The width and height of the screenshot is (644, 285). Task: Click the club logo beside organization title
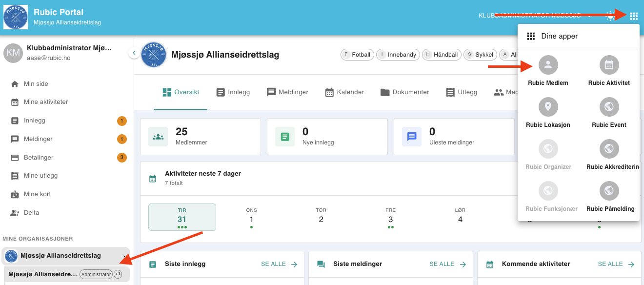pos(154,55)
